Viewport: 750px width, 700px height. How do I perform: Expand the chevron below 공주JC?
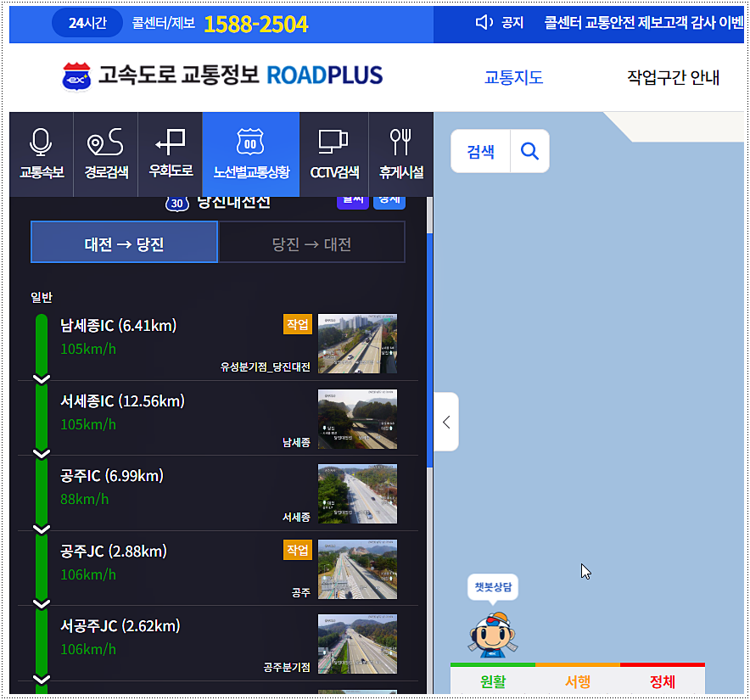point(41,602)
